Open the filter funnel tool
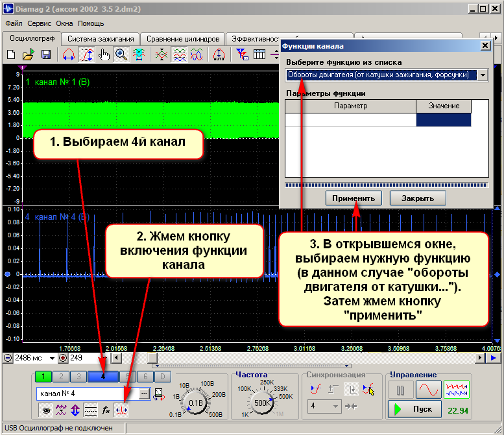Image resolution: width=504 pixels, height=435 pixels. (242, 54)
